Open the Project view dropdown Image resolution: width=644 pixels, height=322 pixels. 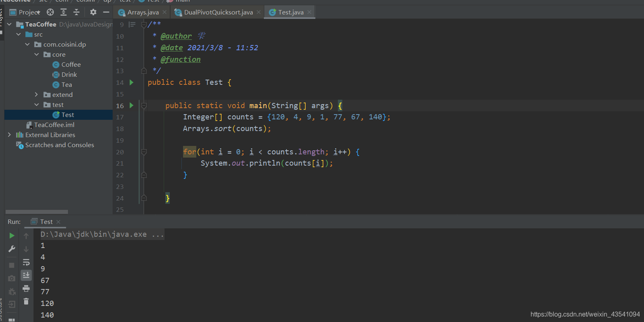(x=25, y=12)
